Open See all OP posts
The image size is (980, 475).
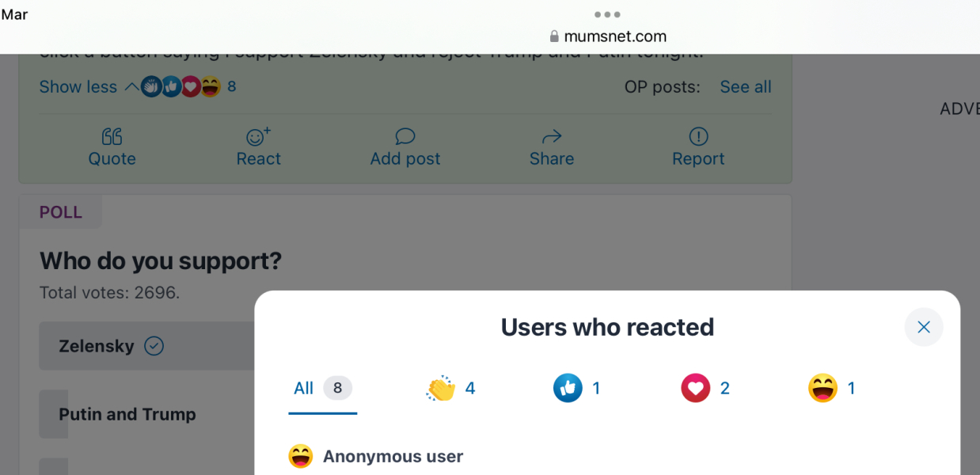pyautogui.click(x=745, y=86)
